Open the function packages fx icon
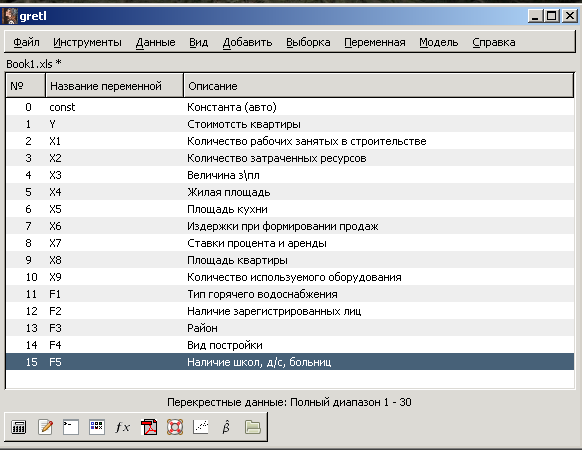The width and height of the screenshot is (582, 450). point(123,427)
